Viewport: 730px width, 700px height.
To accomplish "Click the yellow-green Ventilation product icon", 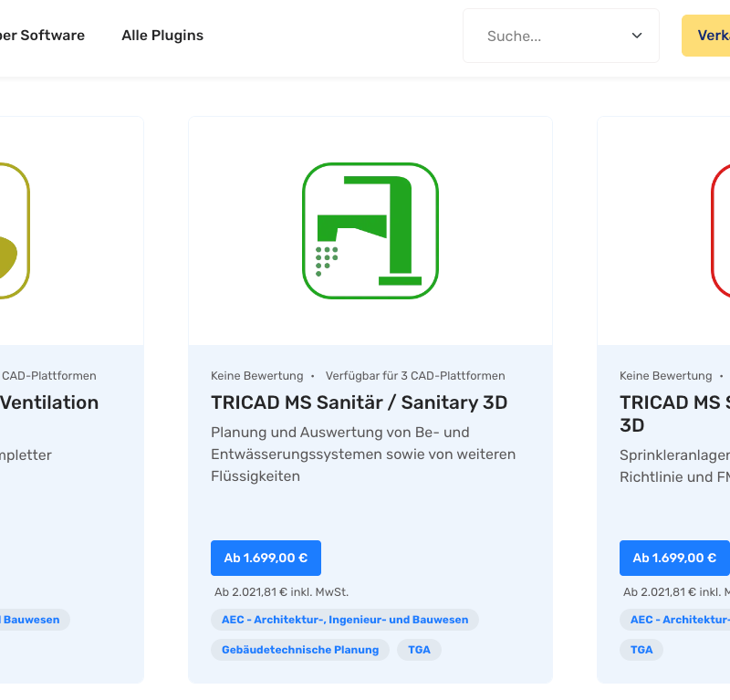I will pyautogui.click(x=9, y=231).
